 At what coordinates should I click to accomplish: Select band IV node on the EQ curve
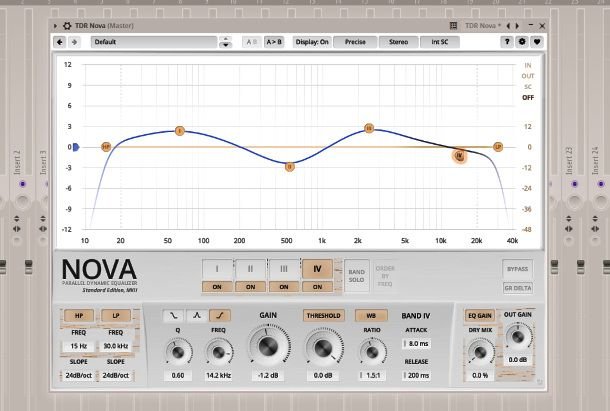pyautogui.click(x=459, y=156)
